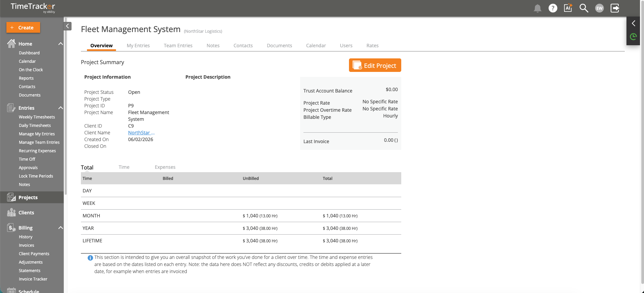Go to Dashboard in sidebar
644x293 pixels.
tap(29, 53)
